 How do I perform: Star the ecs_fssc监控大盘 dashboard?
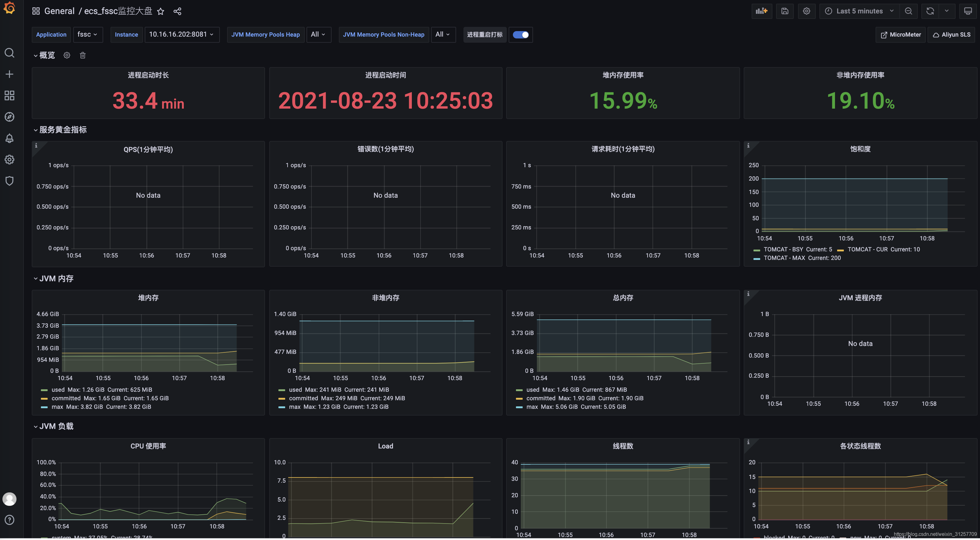(161, 11)
